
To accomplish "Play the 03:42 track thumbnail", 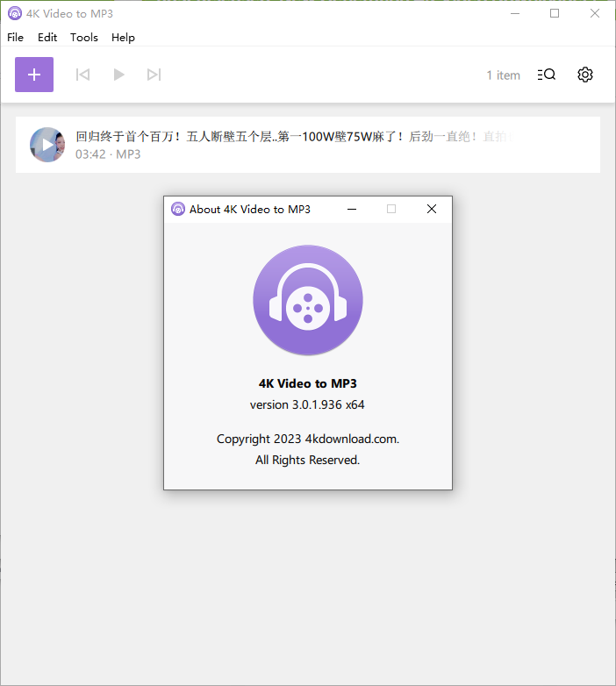I will click(x=47, y=145).
